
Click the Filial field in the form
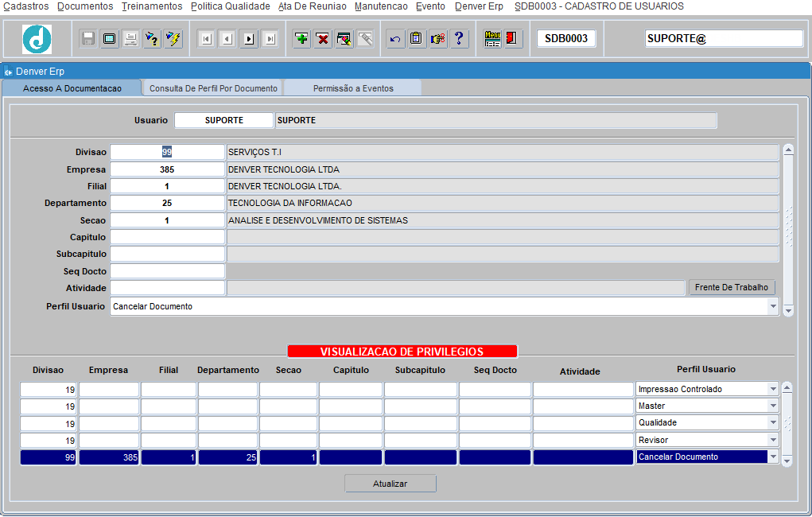click(167, 186)
